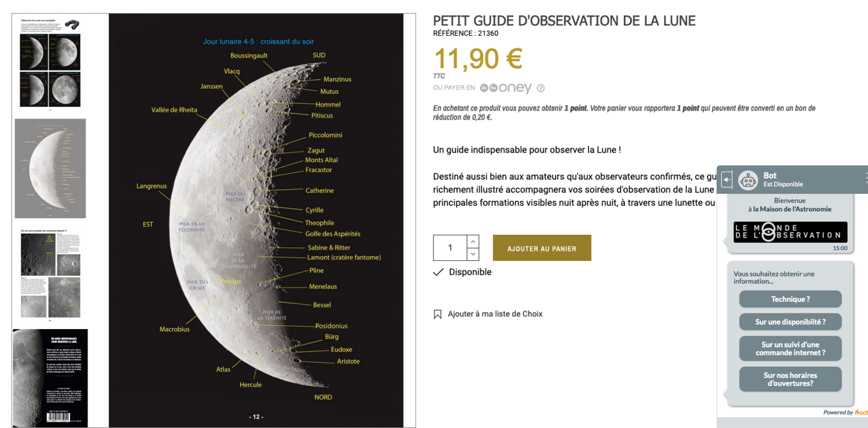Click the 4x Oney payment icon
This screenshot has height=428, width=868.
494,88
